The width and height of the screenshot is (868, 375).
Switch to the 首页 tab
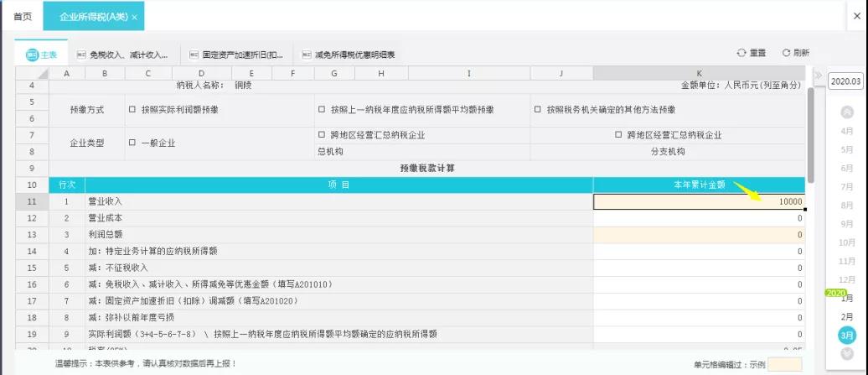23,17
